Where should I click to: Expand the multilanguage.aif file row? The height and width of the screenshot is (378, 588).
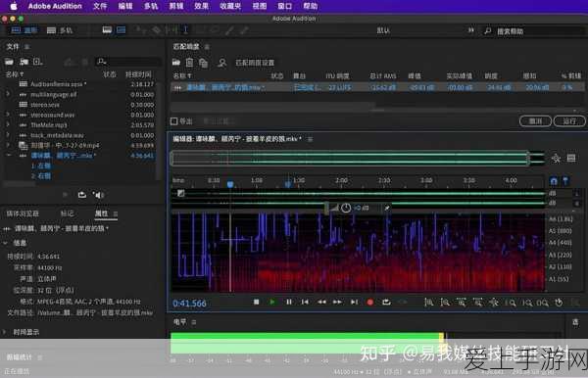8,94
